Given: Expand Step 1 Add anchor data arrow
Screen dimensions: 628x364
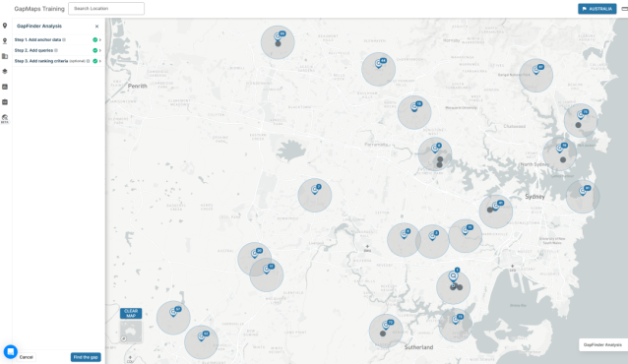Looking at the screenshot, I should coord(100,39).
